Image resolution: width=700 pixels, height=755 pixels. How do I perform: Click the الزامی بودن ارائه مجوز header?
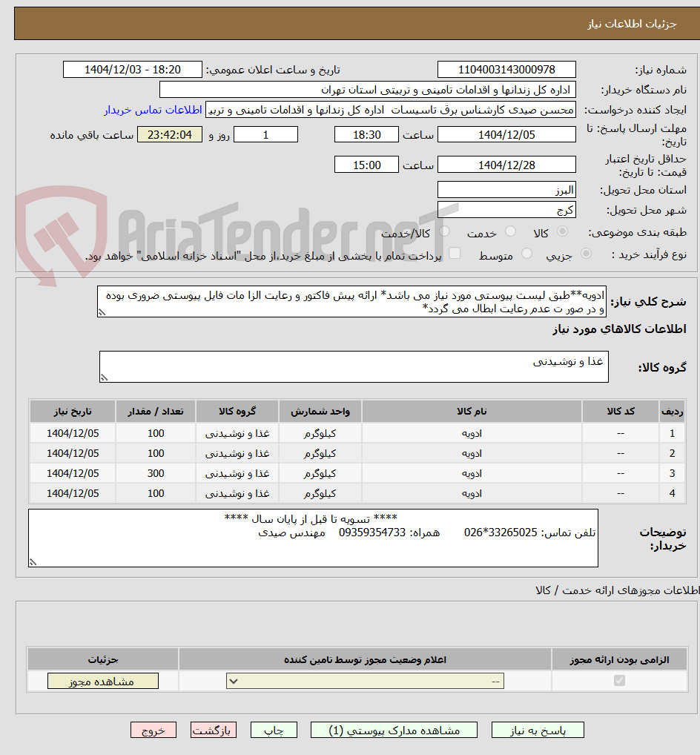(x=620, y=659)
